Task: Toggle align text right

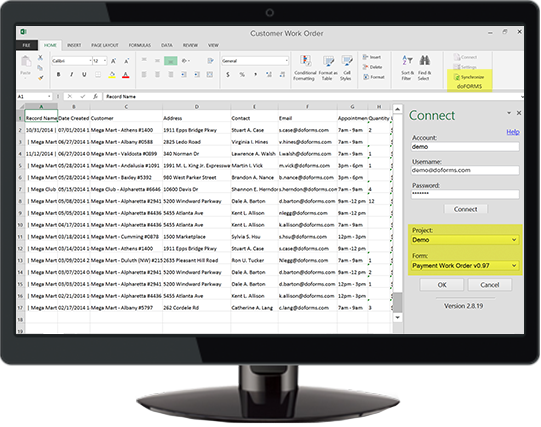Action: (x=170, y=75)
